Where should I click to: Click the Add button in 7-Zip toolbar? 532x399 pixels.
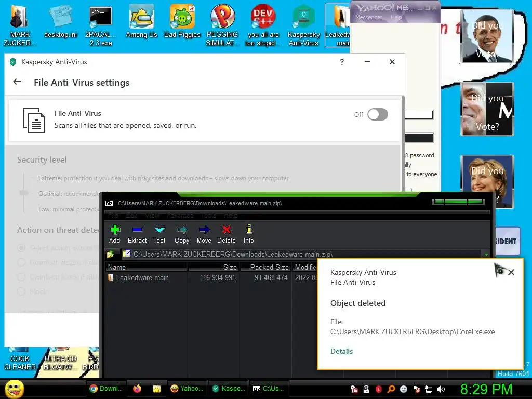(115, 234)
